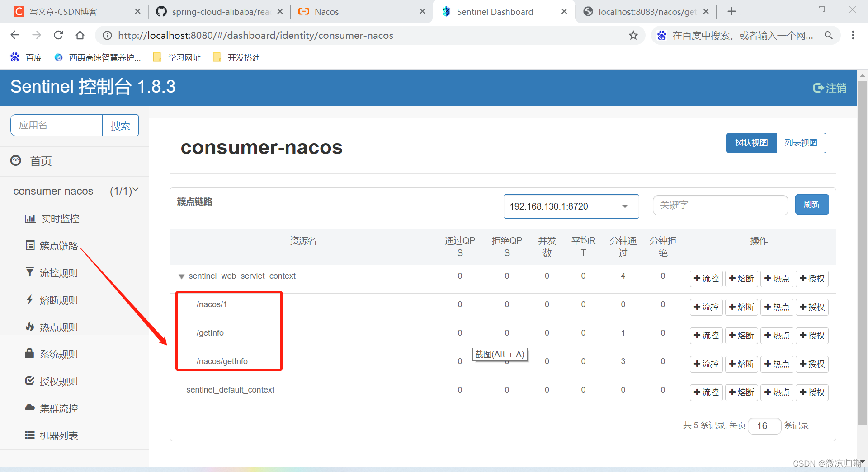This screenshot has width=868, height=472.
Task: Collapse the consumer-nacos app menu
Action: (75, 191)
